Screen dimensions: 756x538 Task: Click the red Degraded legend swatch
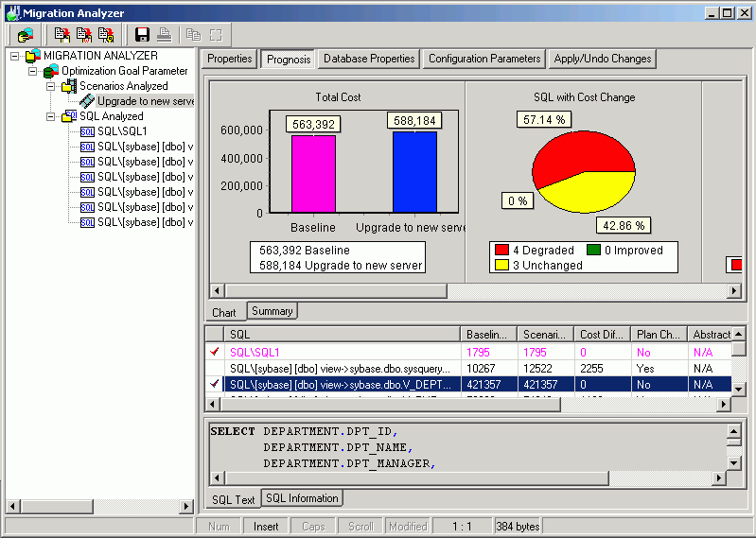point(501,251)
